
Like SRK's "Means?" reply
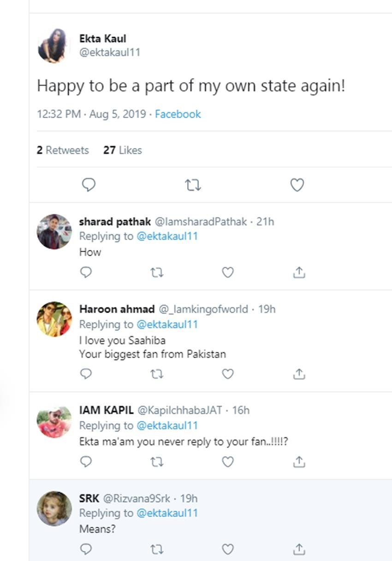coord(228,549)
